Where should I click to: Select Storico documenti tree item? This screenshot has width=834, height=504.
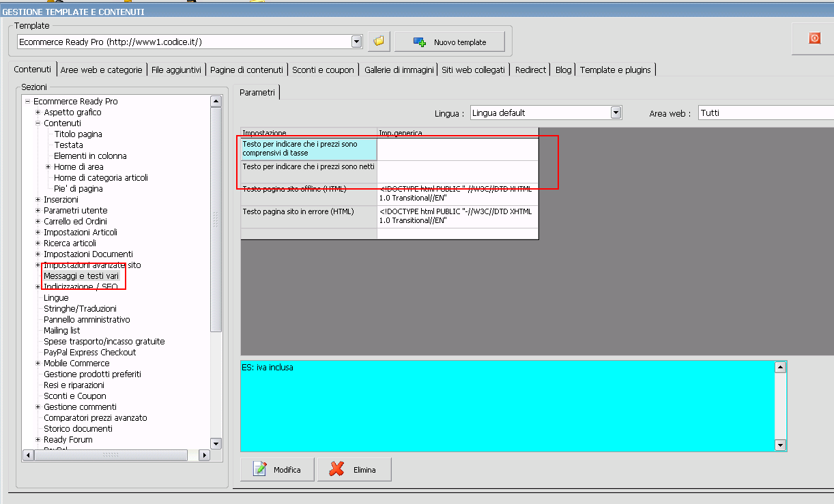[x=78, y=428]
